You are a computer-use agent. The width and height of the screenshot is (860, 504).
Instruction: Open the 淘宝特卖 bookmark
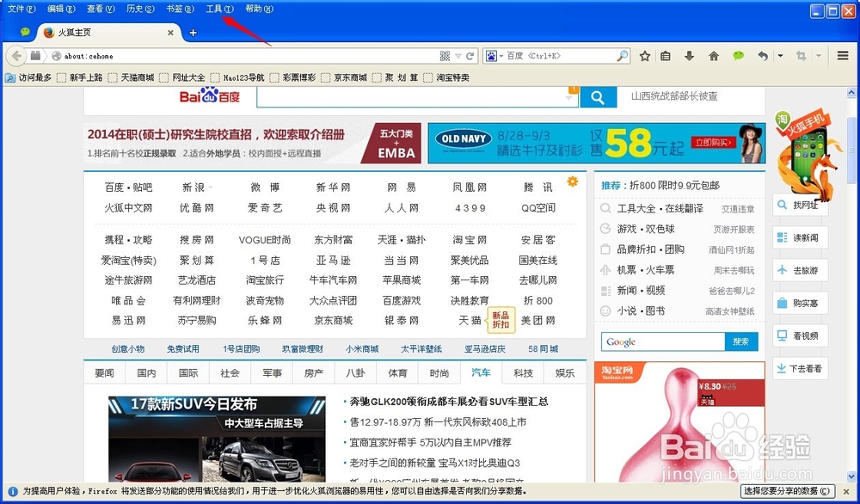(446, 78)
